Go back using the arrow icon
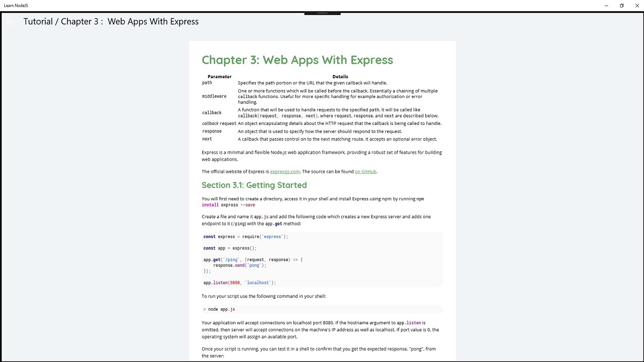644x362 pixels. click(9, 22)
